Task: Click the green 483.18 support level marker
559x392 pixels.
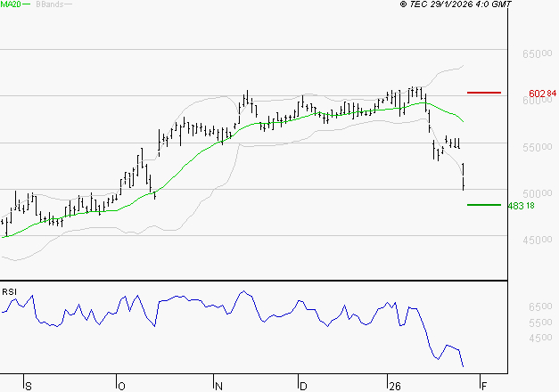Action: (484, 205)
